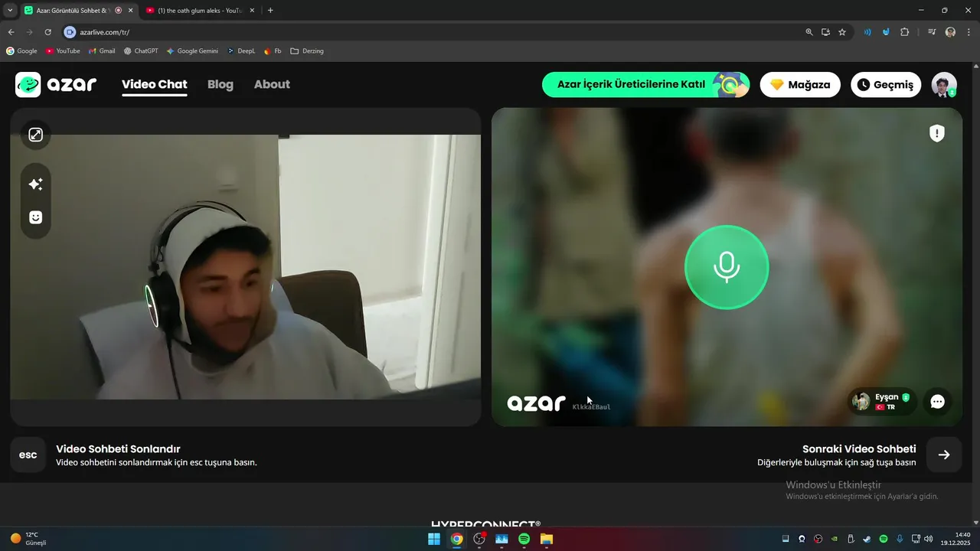Screen dimensions: 980x551
Task: Open the DeepL bookmark
Action: [x=241, y=51]
